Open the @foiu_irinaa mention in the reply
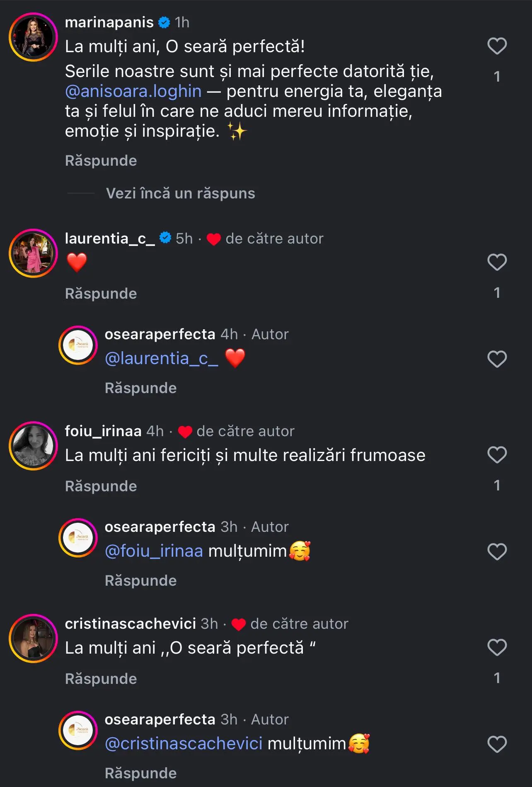Screen dimensions: 532x787 tap(153, 550)
